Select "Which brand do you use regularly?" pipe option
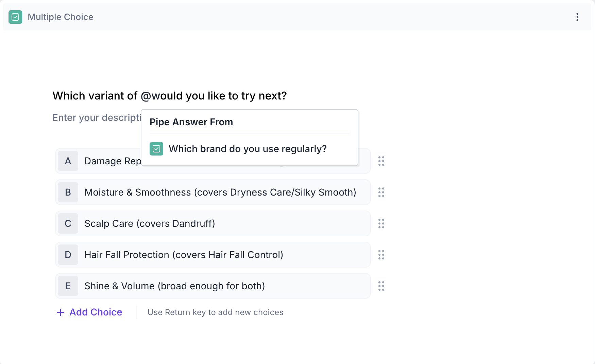Image resolution: width=595 pixels, height=364 pixels. (x=248, y=149)
